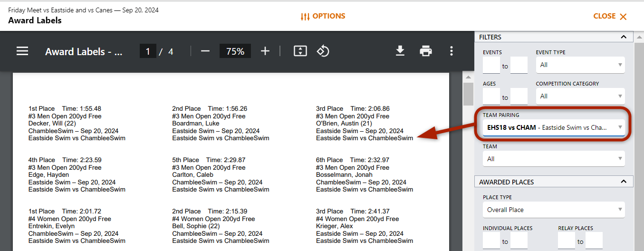Image resolution: width=644 pixels, height=251 pixels.
Task: Click the PDF page number field
Action: coord(148,51)
